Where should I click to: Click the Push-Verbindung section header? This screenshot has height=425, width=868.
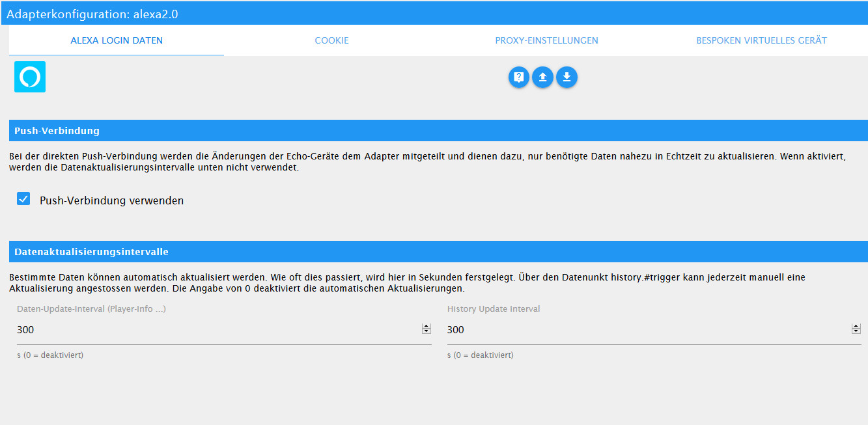pyautogui.click(x=438, y=130)
